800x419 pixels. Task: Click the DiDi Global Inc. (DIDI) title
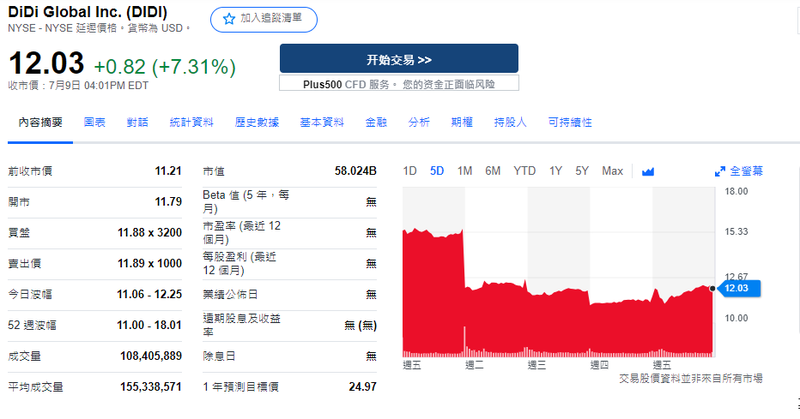click(88, 12)
